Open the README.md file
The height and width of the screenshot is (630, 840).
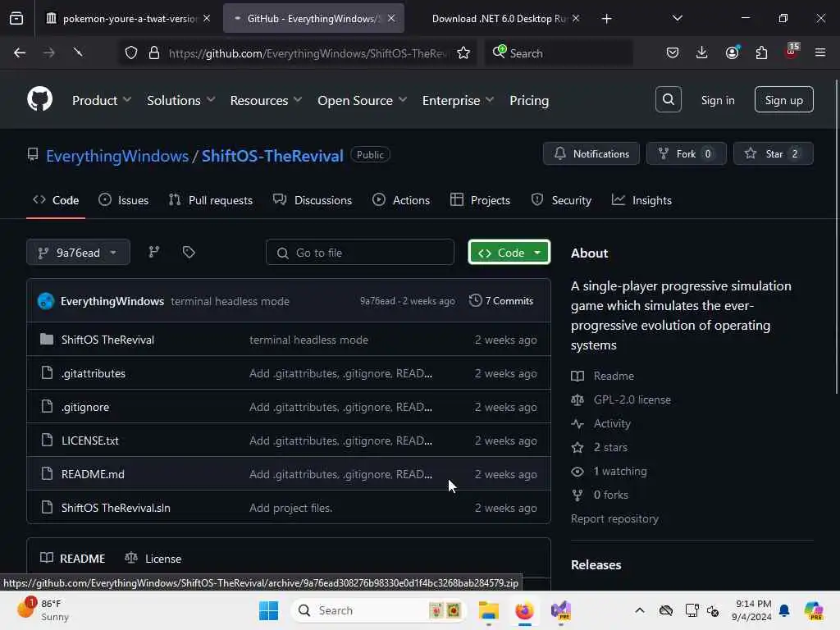click(93, 474)
